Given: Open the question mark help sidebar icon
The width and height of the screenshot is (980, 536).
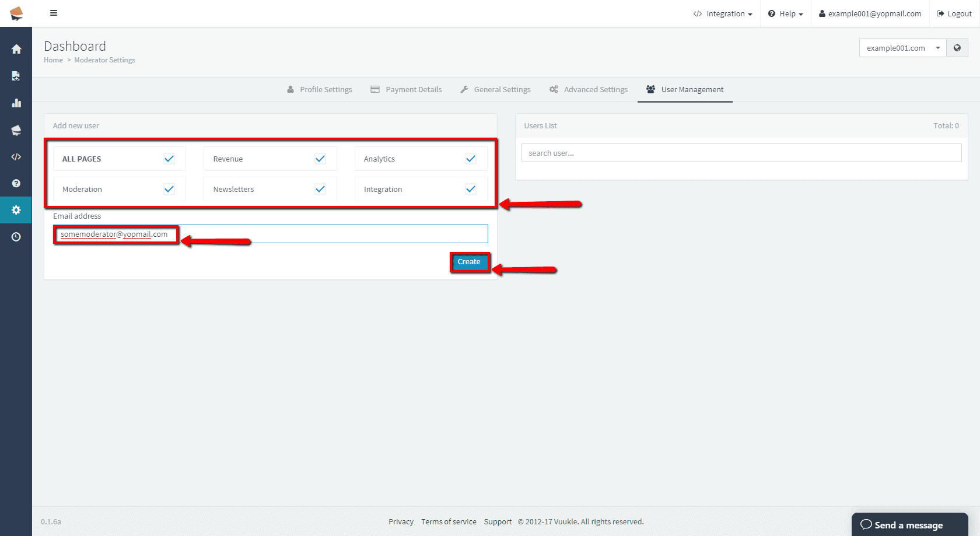Looking at the screenshot, I should [16, 183].
